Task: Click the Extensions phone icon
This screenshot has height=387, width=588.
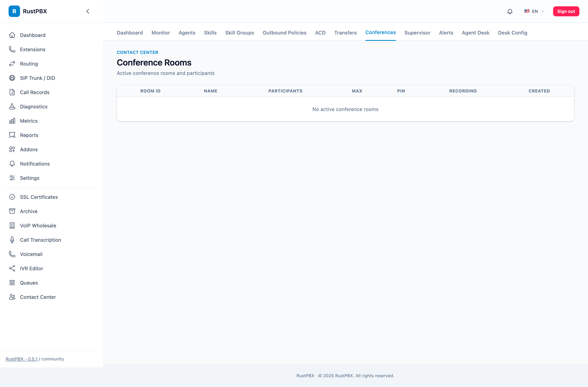Action: [x=12, y=49]
